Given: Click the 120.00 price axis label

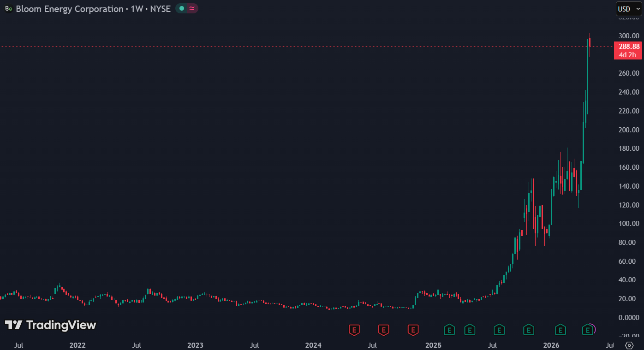Looking at the screenshot, I should (629, 205).
